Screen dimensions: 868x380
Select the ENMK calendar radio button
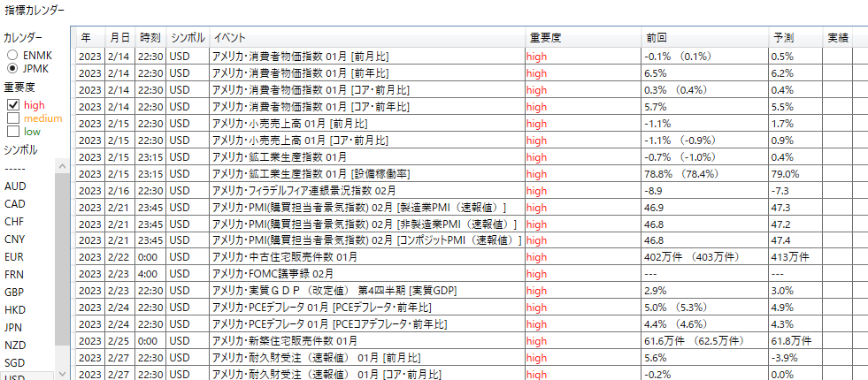12,55
